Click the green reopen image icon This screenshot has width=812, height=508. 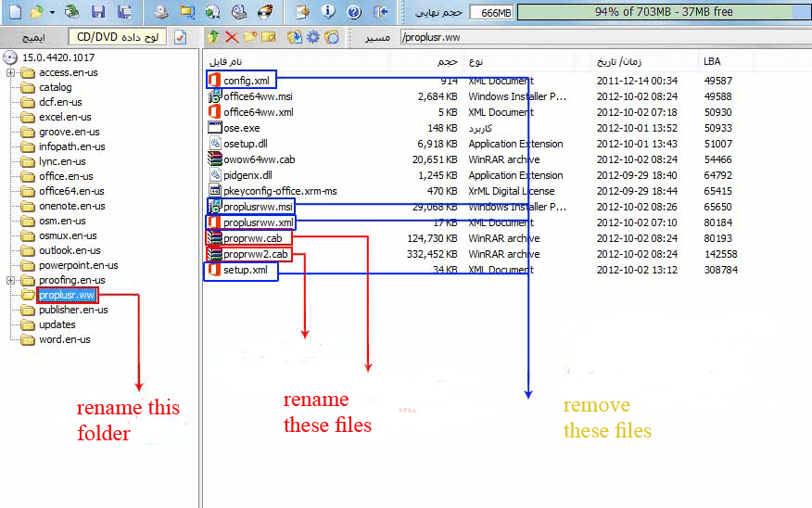pos(72,11)
